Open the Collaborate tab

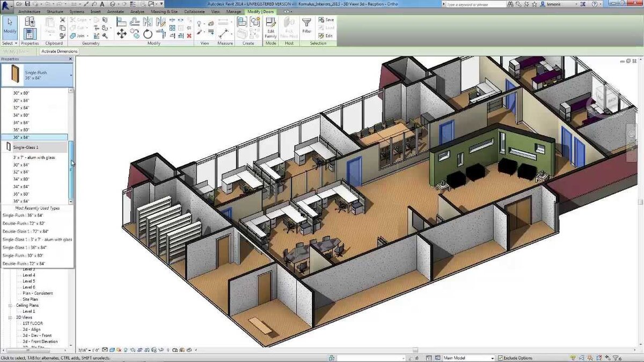coord(194,11)
